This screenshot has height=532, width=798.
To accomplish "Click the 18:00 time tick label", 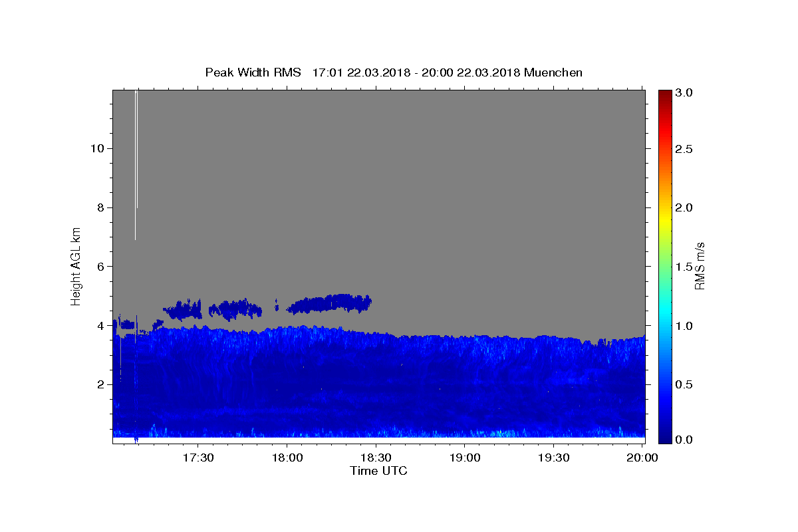I will pyautogui.click(x=287, y=458).
